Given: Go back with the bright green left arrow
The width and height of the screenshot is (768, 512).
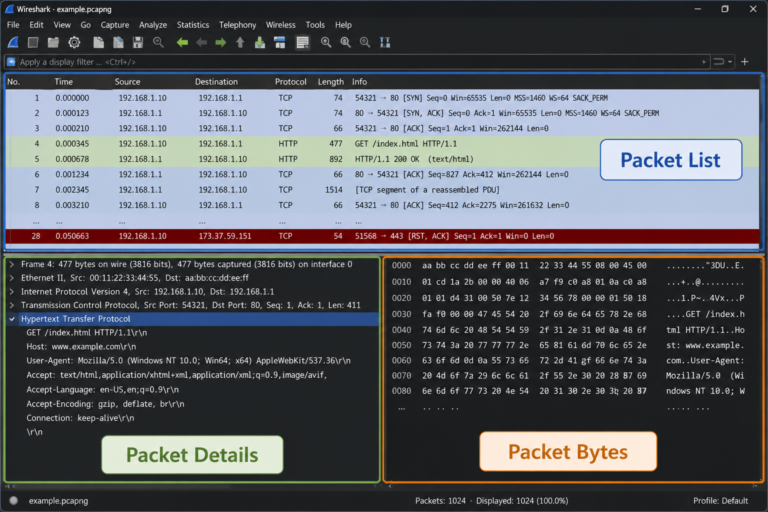Looking at the screenshot, I should click(182, 43).
